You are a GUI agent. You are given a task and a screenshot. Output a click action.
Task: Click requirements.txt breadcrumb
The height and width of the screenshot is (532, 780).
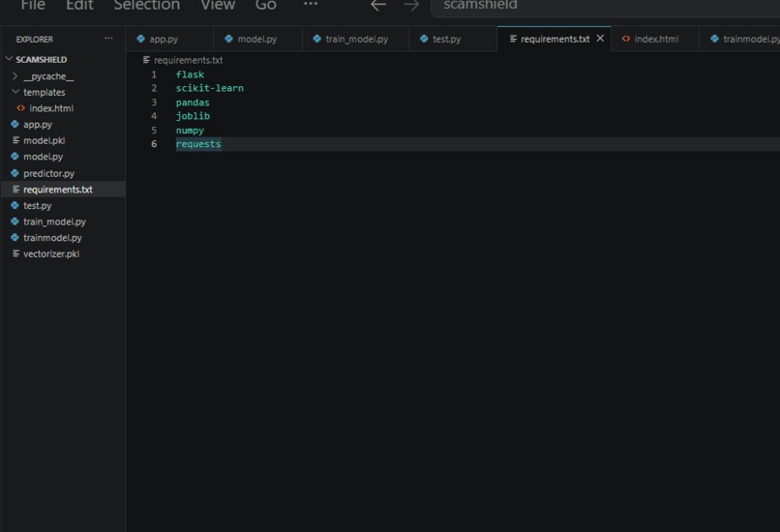pyautogui.click(x=188, y=60)
